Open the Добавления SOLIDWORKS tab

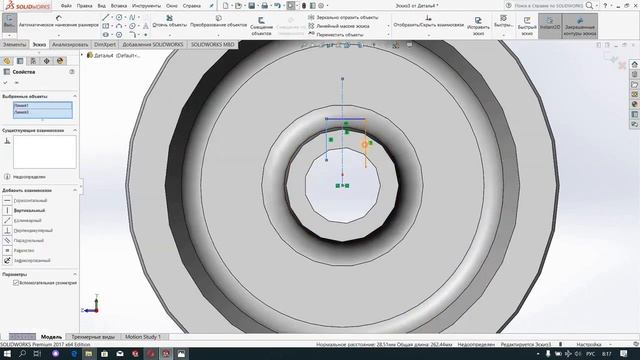(153, 44)
